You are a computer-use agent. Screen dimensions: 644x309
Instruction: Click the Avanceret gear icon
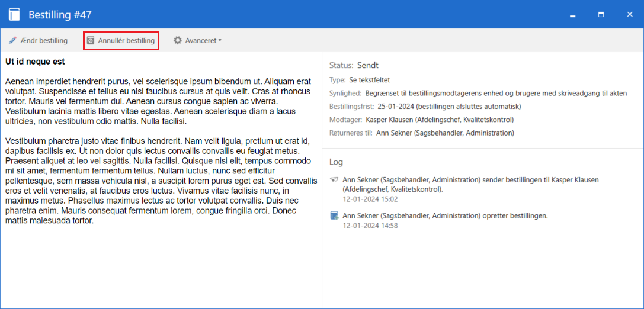(x=177, y=41)
